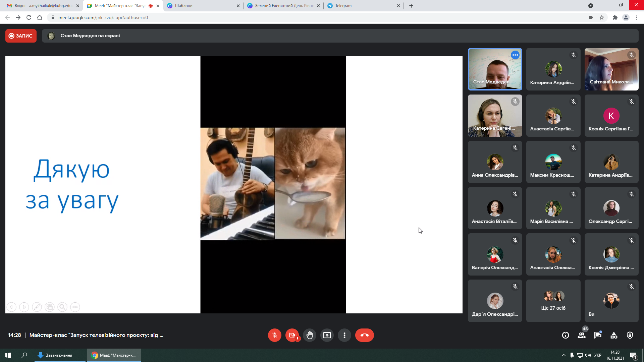Viewport: 644px width, 362px height.
Task: Toggle the microphone mute button
Action: pos(274,335)
